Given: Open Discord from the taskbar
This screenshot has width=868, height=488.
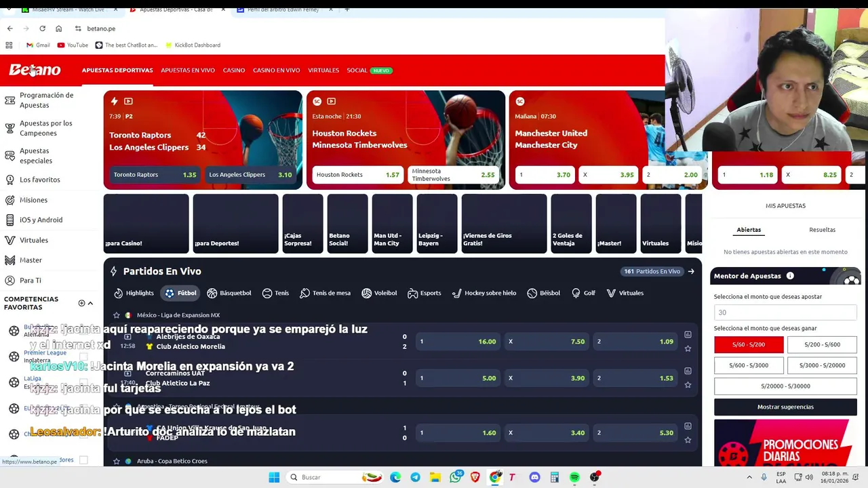Looking at the screenshot, I should point(534,477).
